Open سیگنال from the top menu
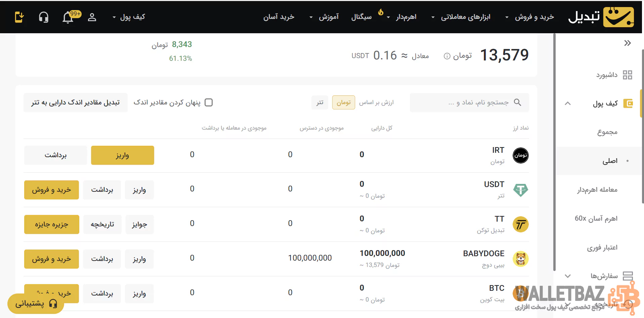Screen dimensions: 644x318 tap(361, 17)
